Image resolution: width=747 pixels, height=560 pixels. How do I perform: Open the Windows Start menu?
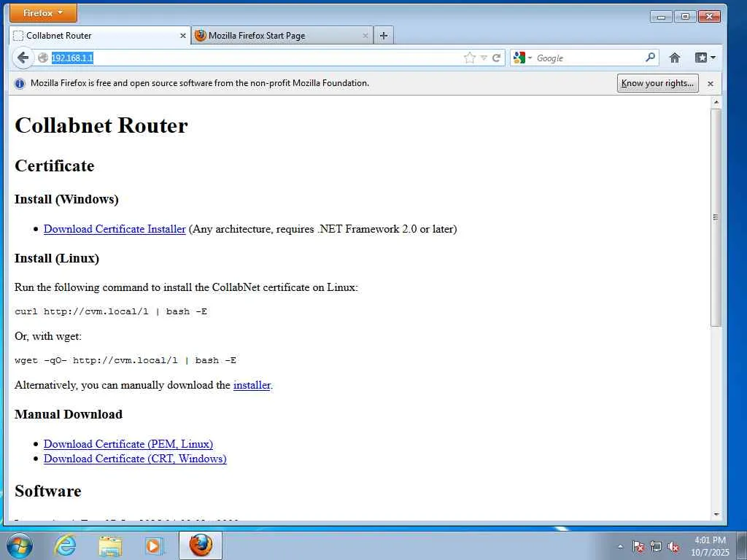(x=20, y=545)
